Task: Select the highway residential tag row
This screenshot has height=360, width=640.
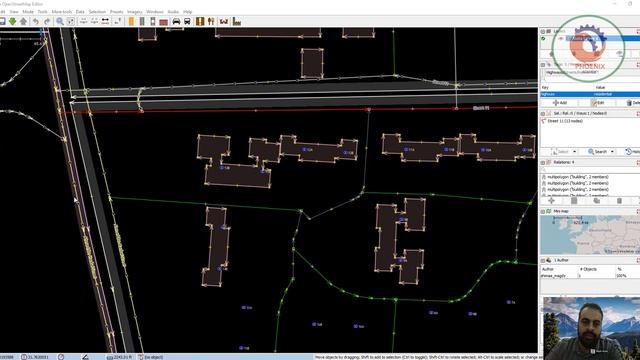Action: [x=590, y=94]
